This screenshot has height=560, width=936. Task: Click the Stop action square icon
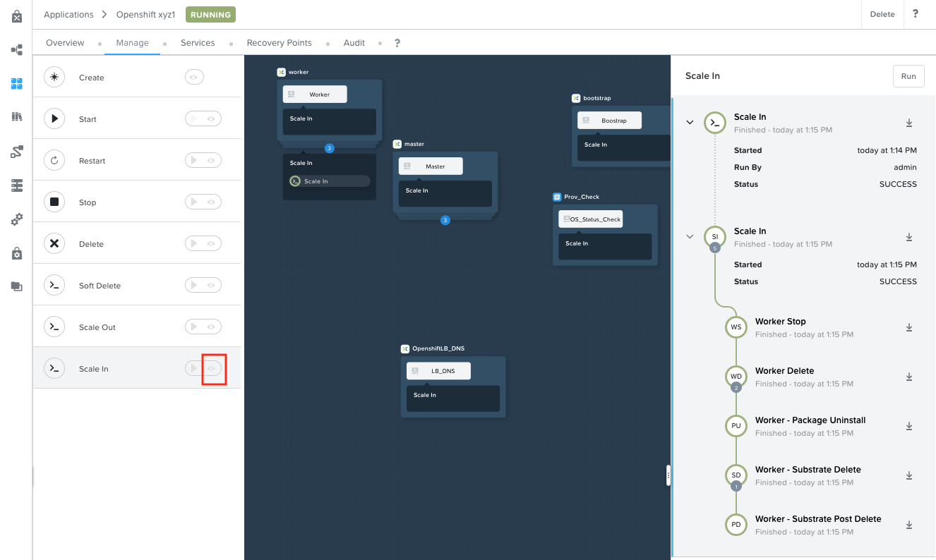[x=54, y=202]
